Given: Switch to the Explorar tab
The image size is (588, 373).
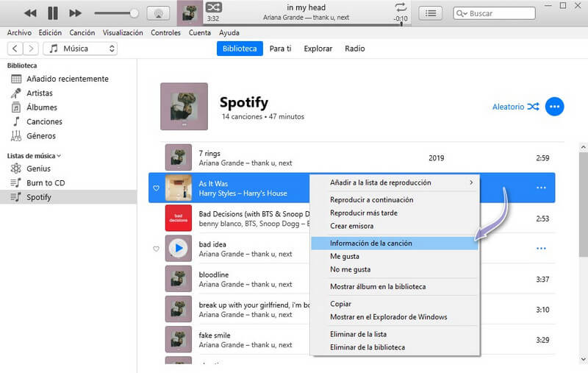Looking at the screenshot, I should (x=318, y=49).
